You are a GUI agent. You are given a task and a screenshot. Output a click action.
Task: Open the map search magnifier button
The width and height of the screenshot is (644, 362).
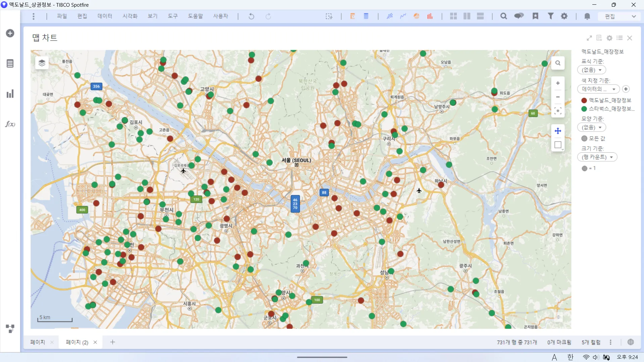coord(558,63)
